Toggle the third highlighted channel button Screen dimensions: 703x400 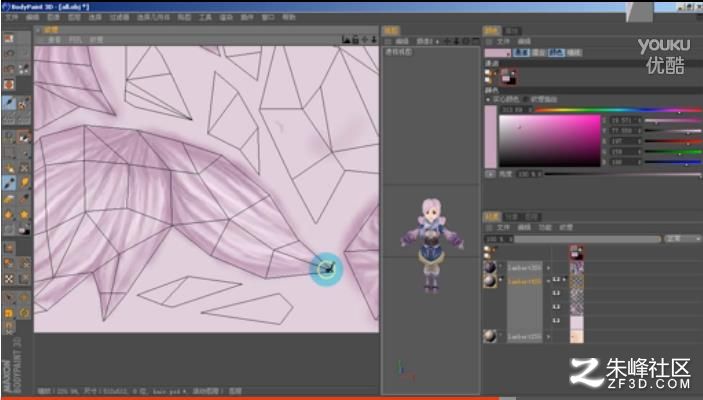tap(556, 52)
